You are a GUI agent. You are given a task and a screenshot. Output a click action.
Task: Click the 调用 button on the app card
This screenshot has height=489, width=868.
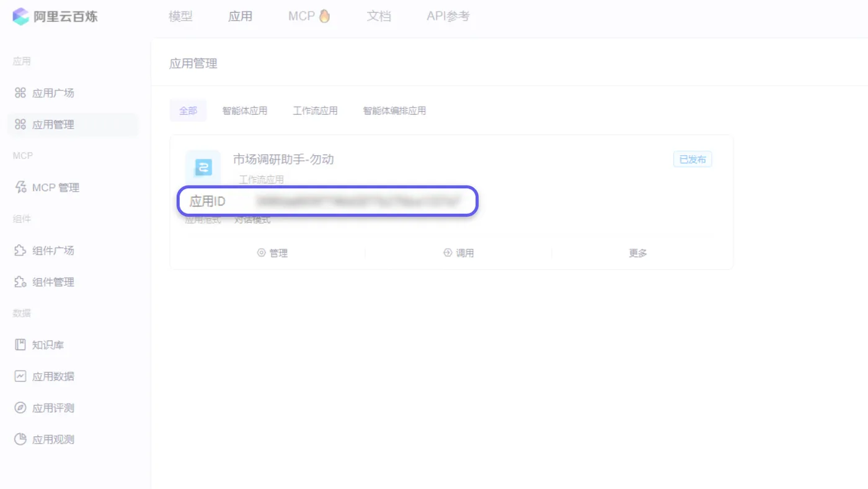click(x=459, y=253)
